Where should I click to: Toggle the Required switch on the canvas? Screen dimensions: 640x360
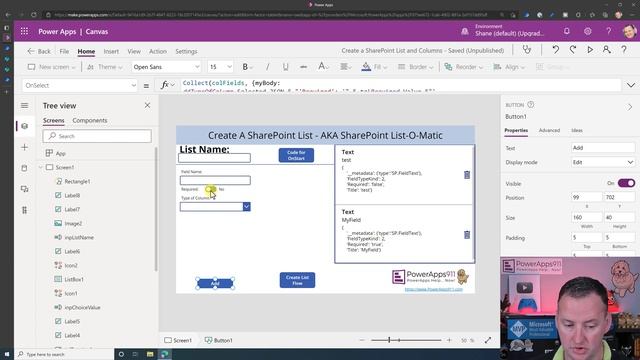[x=210, y=189]
